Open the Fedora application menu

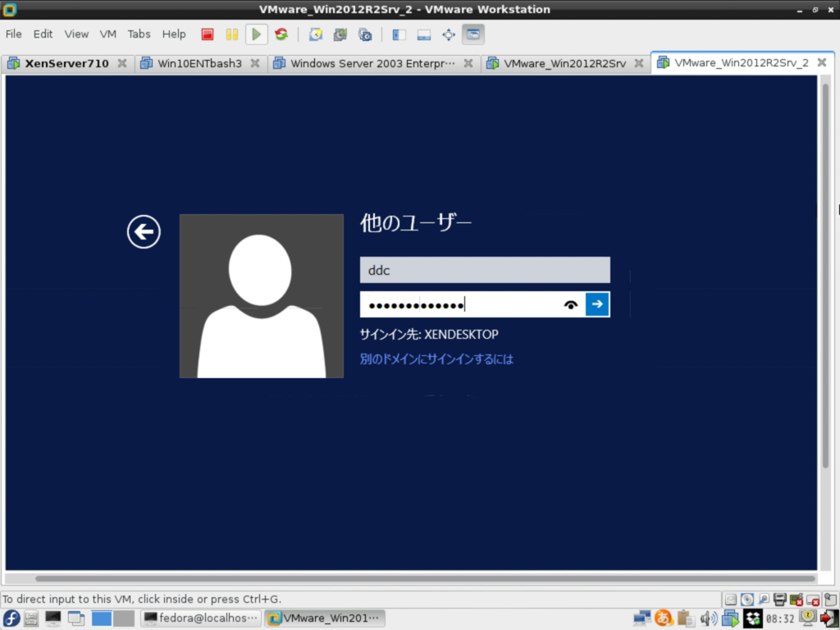11,619
